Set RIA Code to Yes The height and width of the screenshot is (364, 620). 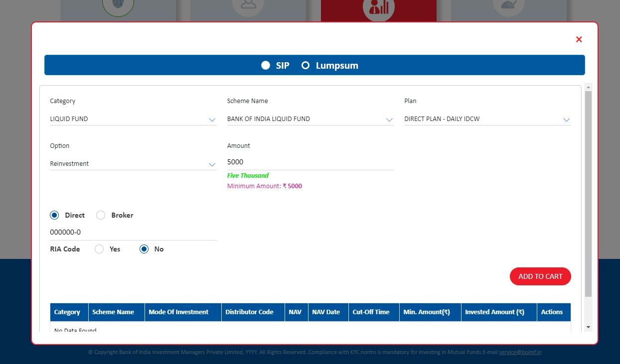pos(99,249)
